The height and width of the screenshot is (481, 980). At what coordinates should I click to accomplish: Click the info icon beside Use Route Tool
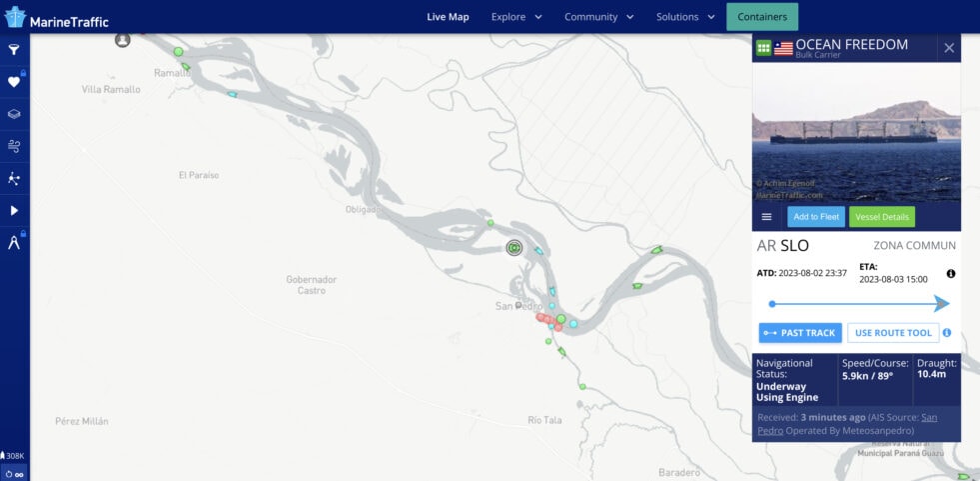point(947,333)
